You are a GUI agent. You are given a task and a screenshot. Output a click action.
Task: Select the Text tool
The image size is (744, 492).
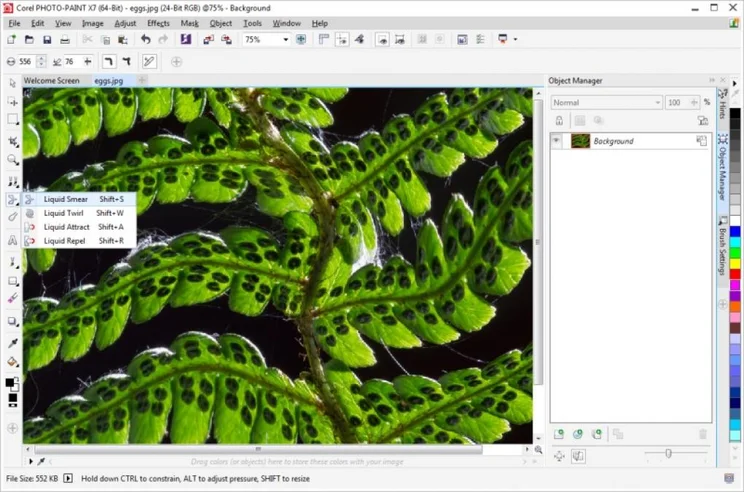tap(12, 240)
